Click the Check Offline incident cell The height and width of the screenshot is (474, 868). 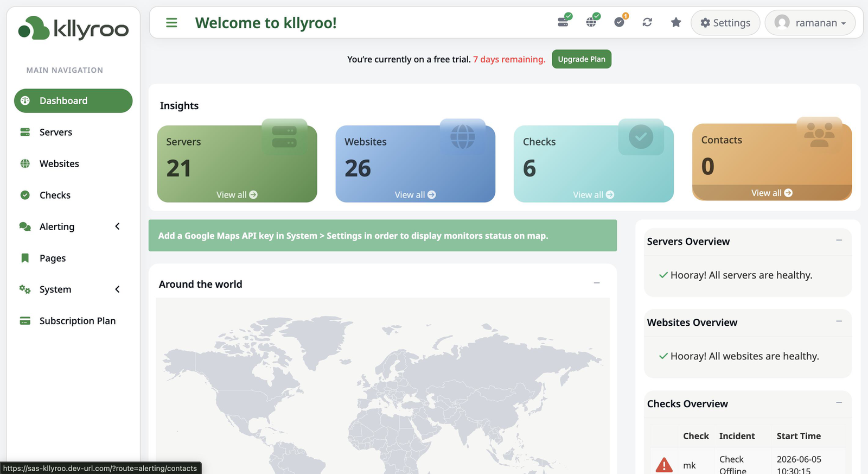[x=733, y=465]
